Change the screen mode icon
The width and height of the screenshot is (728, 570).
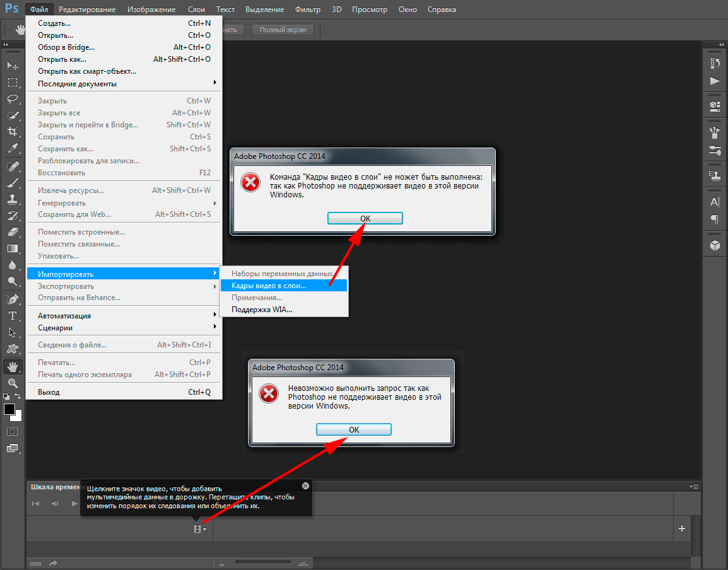(x=13, y=448)
